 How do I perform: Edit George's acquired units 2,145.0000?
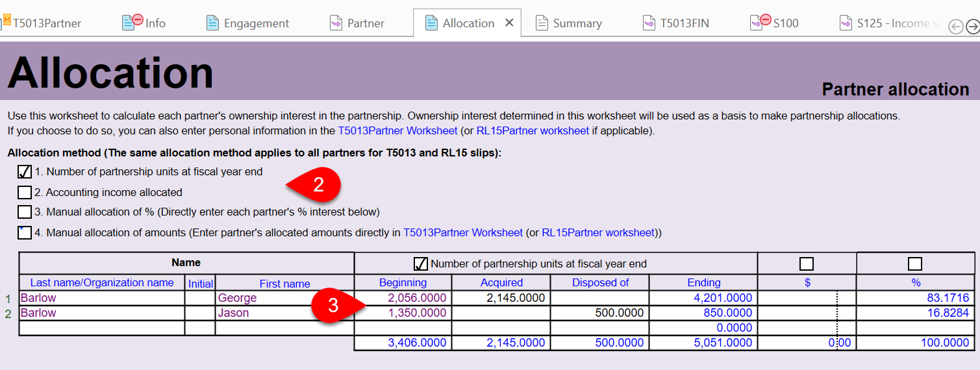tap(501, 298)
